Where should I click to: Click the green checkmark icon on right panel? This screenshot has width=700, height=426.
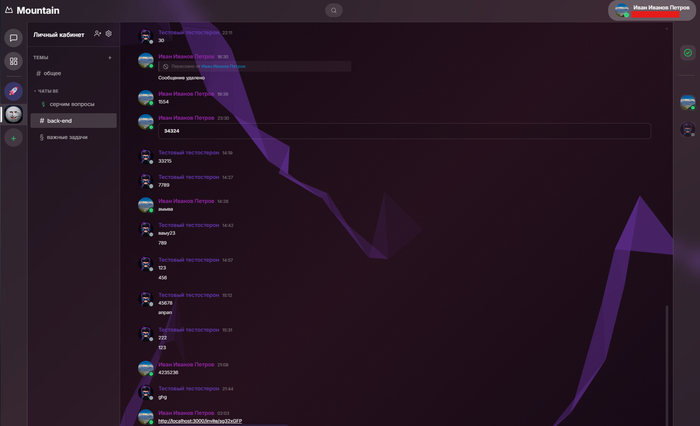tap(688, 53)
